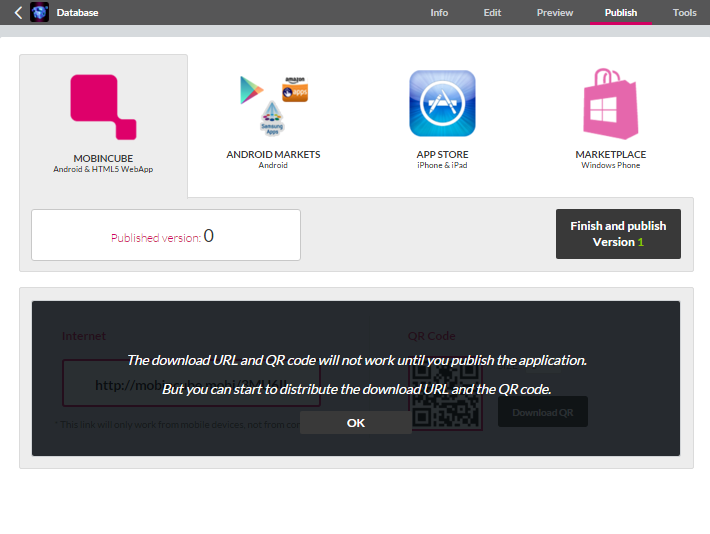Click the 'Android & HTML5 WebApp' subtitle
The height and width of the screenshot is (534, 710).
tap(103, 169)
